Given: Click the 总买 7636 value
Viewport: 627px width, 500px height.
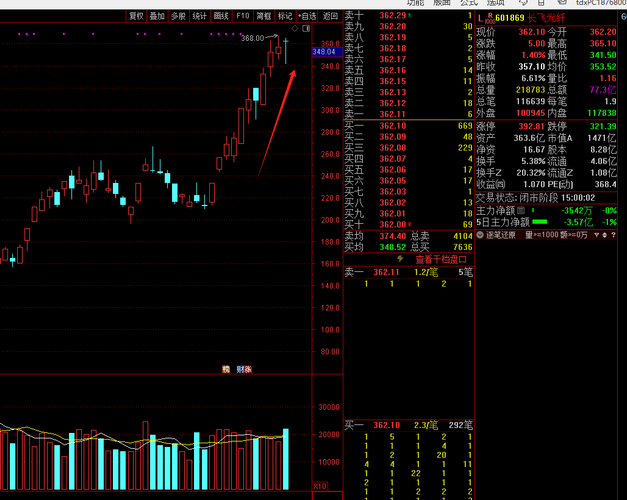Looking at the screenshot, I should click(463, 247).
